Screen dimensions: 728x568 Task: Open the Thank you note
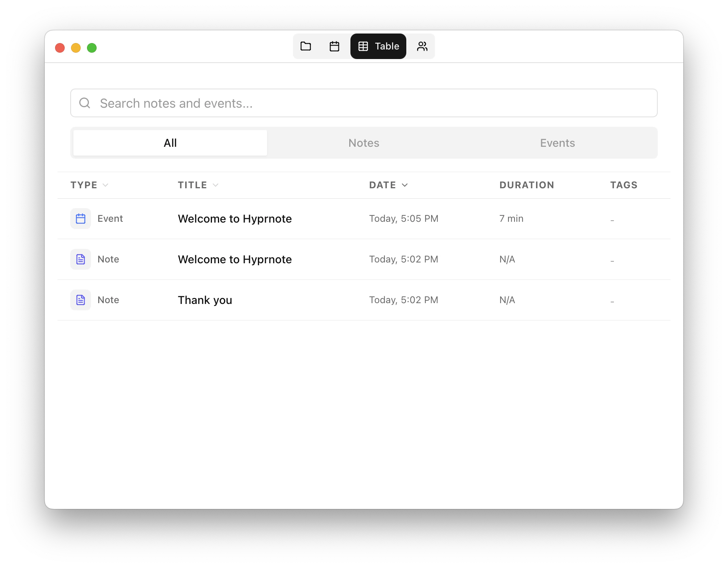click(x=205, y=300)
